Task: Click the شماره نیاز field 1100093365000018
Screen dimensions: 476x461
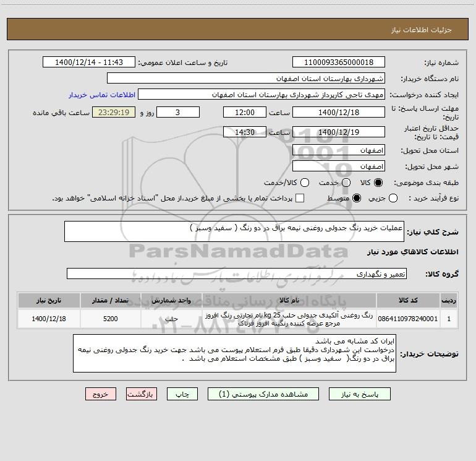Action: [x=339, y=62]
